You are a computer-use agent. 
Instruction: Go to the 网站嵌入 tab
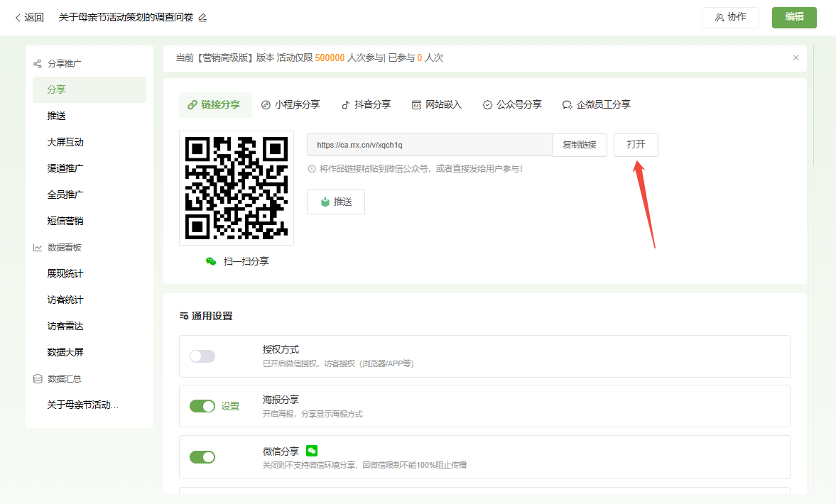[x=437, y=105]
